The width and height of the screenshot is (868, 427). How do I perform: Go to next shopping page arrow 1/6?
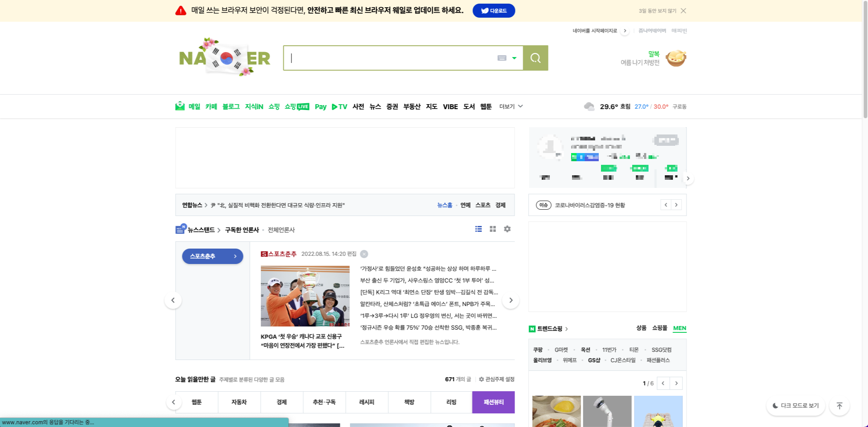tap(676, 383)
